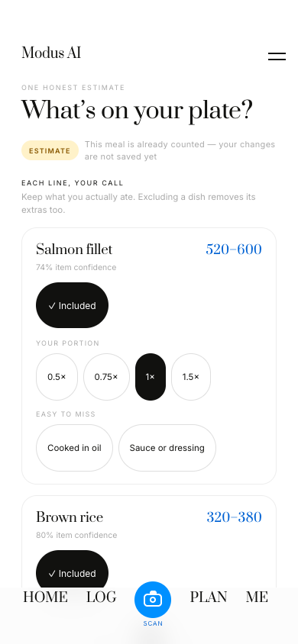This screenshot has width=298, height=644.
Task: Click the Salmon fillet 520–600 calorie range
Action: pos(234,250)
